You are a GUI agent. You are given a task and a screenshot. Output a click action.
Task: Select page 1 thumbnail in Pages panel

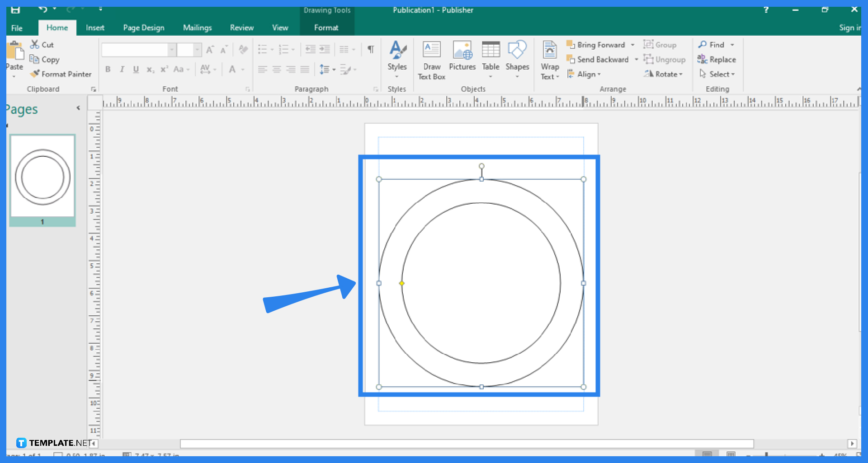click(x=42, y=178)
